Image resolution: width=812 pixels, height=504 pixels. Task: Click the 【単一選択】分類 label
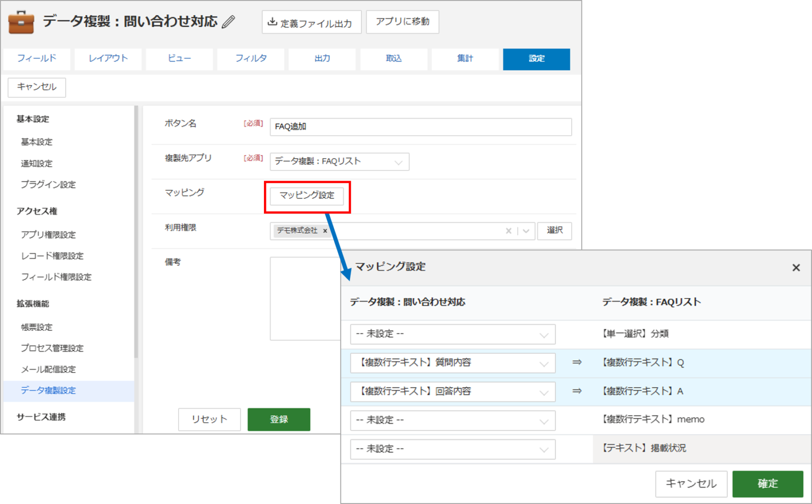pyautogui.click(x=635, y=334)
